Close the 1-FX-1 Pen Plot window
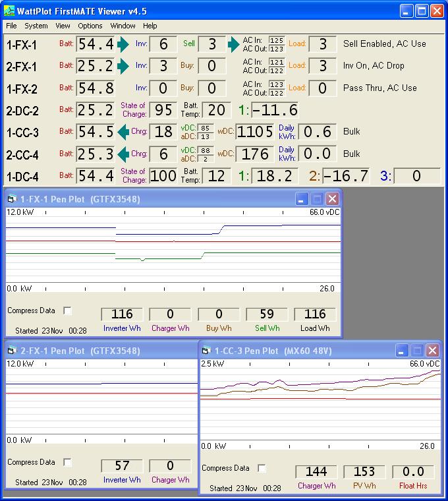Viewport: 448px width, 501px height. (x=332, y=199)
